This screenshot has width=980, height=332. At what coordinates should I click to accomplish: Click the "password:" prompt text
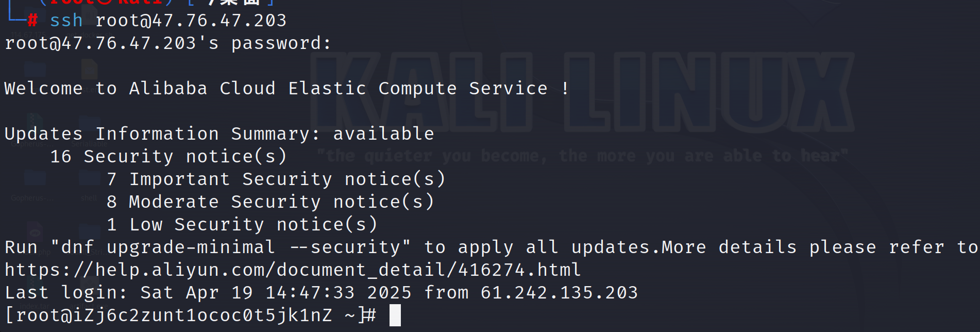tap(280, 43)
